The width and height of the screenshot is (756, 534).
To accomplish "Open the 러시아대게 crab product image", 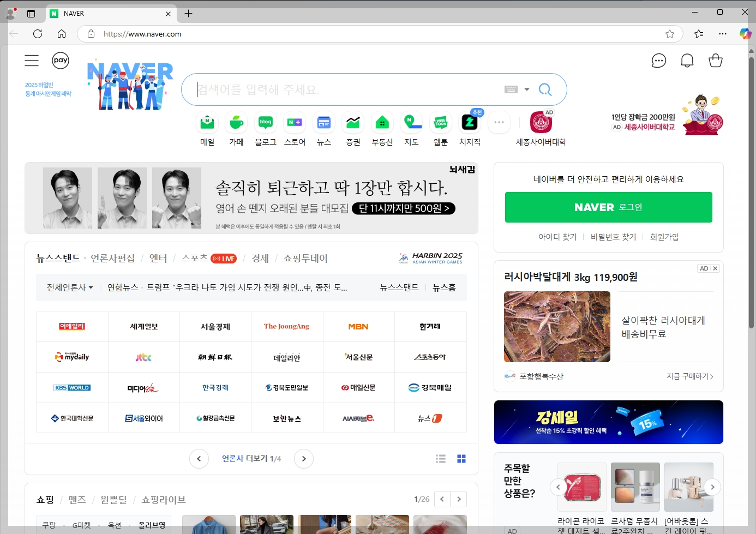I will pyautogui.click(x=557, y=327).
